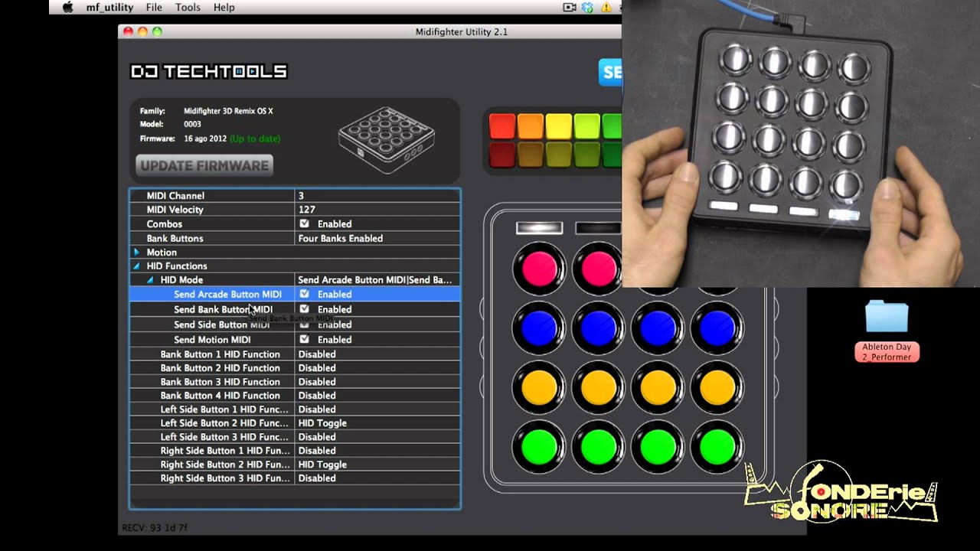Open the File menu
The width and height of the screenshot is (980, 551).
click(154, 8)
